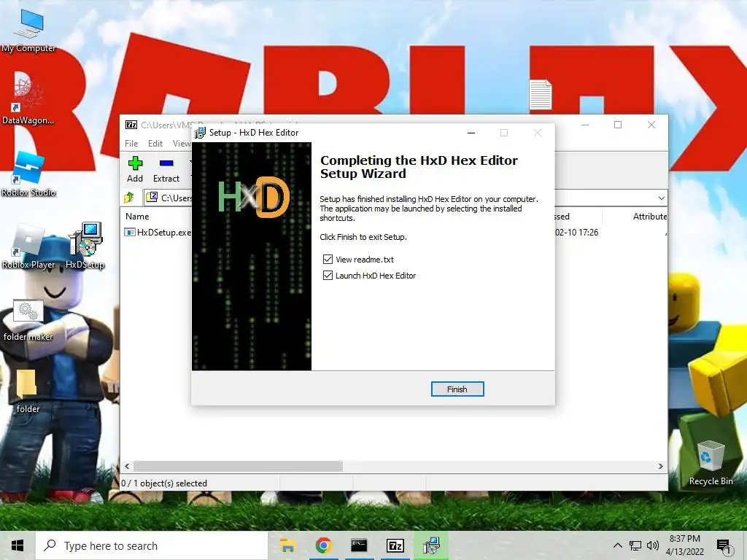
Task: Open the File menu in 7-Zip
Action: [131, 144]
